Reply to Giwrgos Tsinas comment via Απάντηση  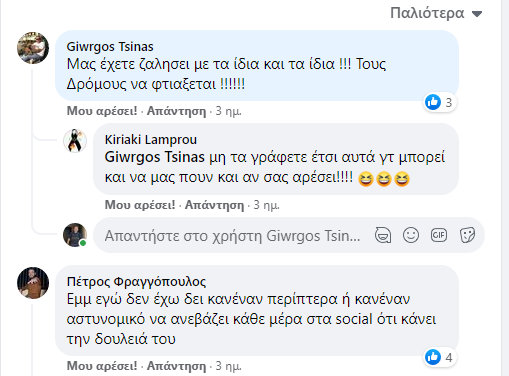click(176, 111)
